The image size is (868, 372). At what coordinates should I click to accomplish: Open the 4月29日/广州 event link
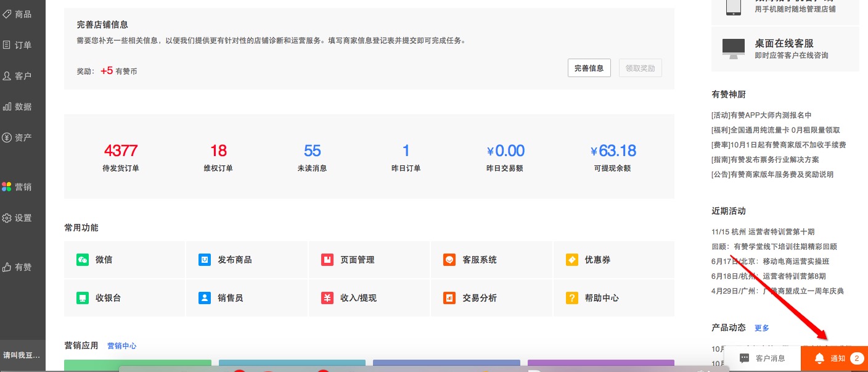point(778,291)
